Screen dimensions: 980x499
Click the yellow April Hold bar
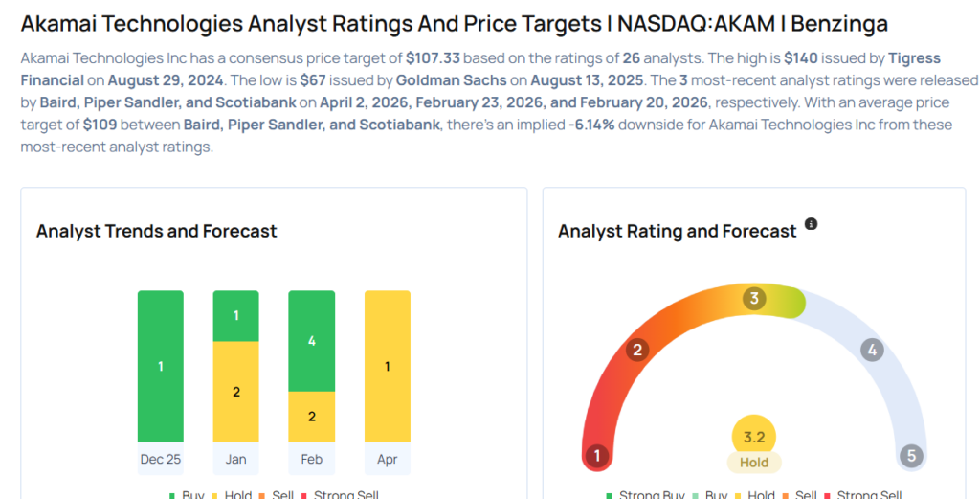(x=387, y=366)
